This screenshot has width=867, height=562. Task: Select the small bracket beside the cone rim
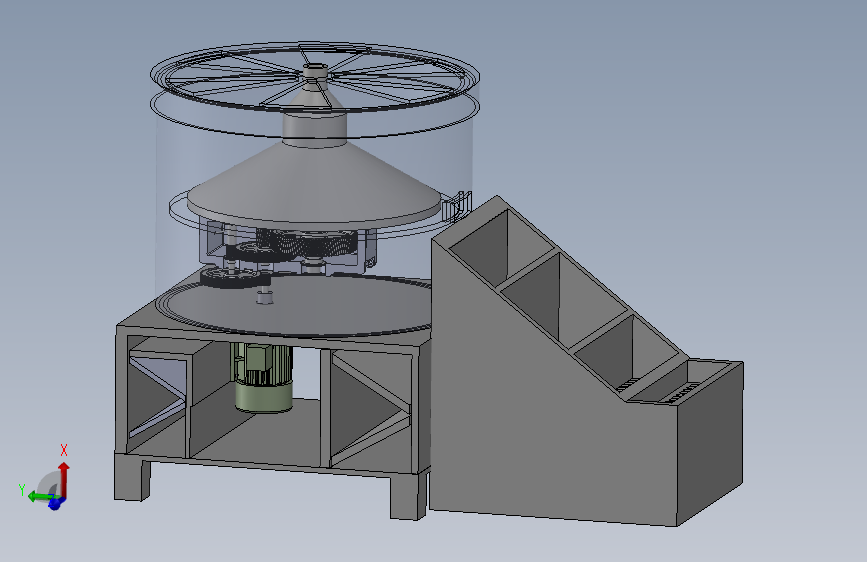pyautogui.click(x=456, y=206)
